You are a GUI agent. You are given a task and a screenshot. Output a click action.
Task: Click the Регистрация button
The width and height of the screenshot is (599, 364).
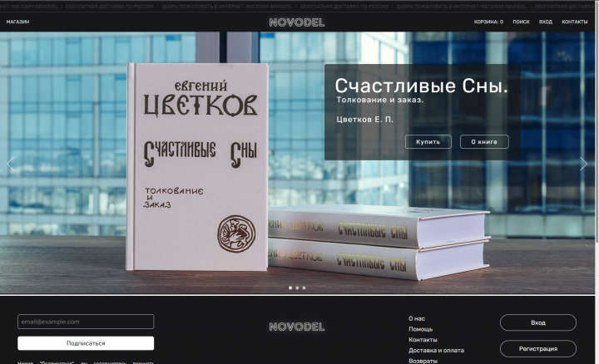538,349
